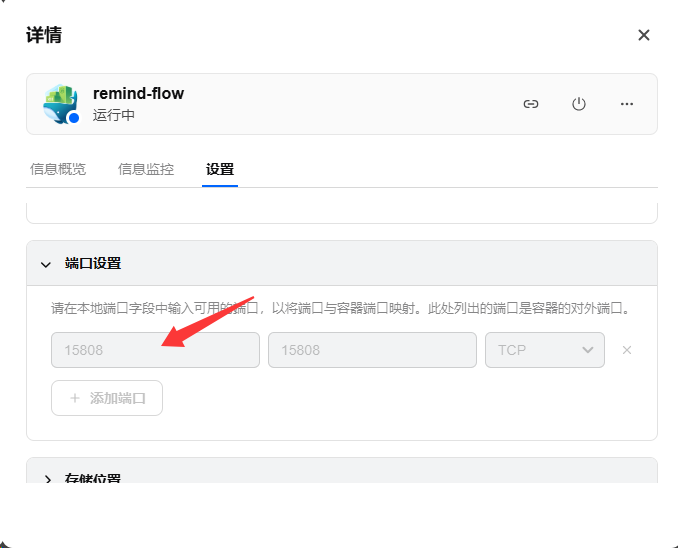Image resolution: width=678 pixels, height=548 pixels.
Task: Expand the 存储位置 section
Action: coord(48,478)
